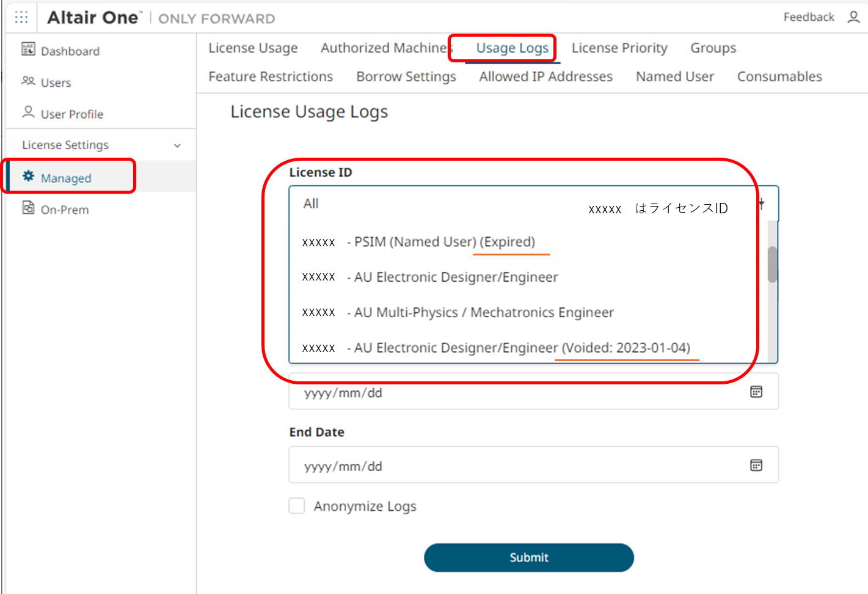
Task: Click the User Profile icon
Action: point(28,112)
